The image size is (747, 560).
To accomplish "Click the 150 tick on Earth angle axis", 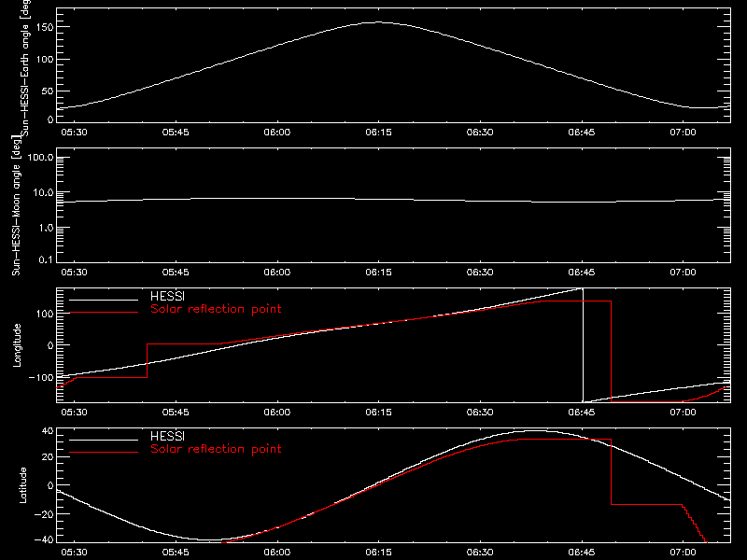I will coord(45,28).
